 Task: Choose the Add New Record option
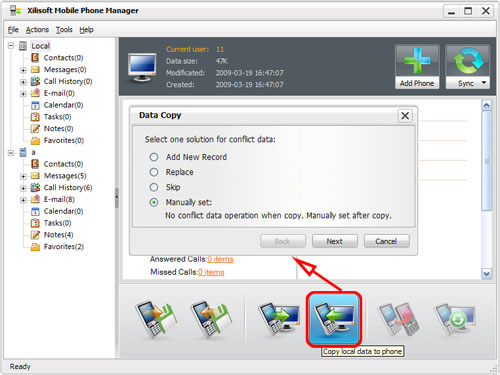[154, 157]
